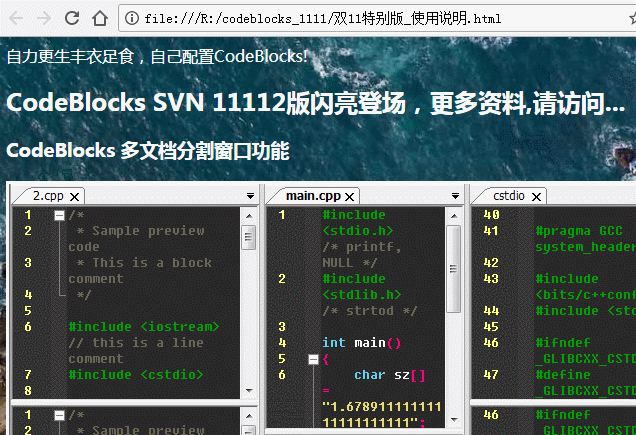
Task: Click the 2.cpp vertical scrollbar thumb
Action: tap(249, 237)
